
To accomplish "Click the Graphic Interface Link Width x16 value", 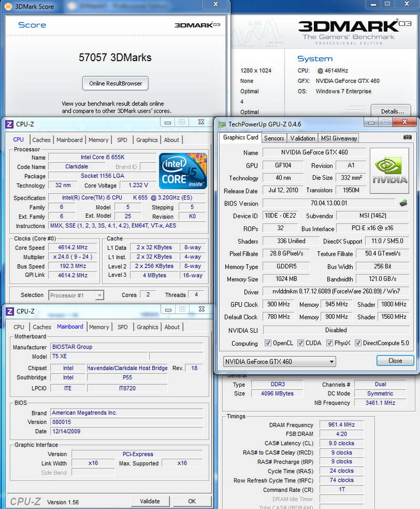I will pyautogui.click(x=93, y=463).
